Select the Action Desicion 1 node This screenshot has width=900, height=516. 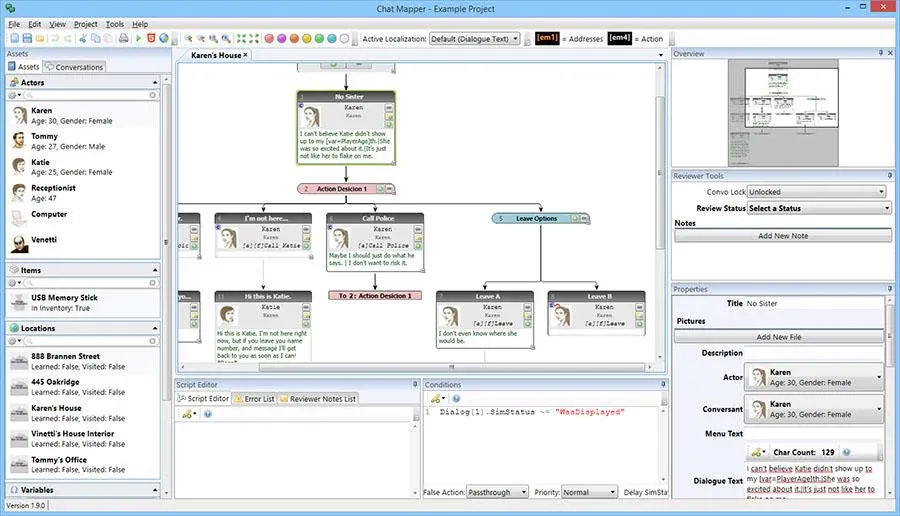pyautogui.click(x=346, y=188)
